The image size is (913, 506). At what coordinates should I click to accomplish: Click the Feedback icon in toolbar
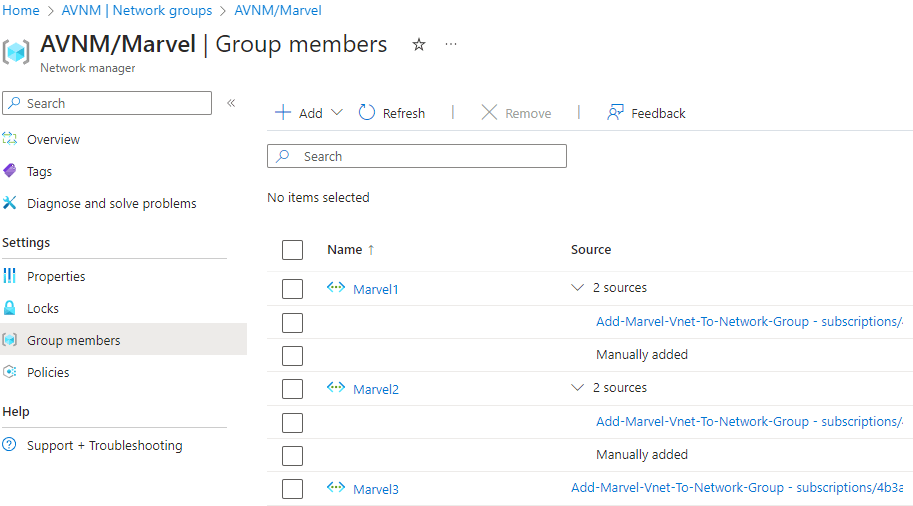point(615,113)
